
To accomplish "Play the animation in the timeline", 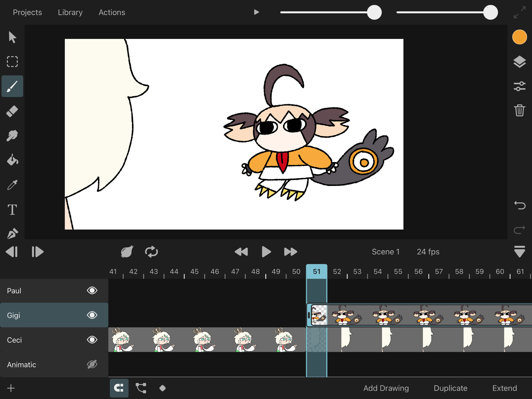I will pyautogui.click(x=266, y=252).
